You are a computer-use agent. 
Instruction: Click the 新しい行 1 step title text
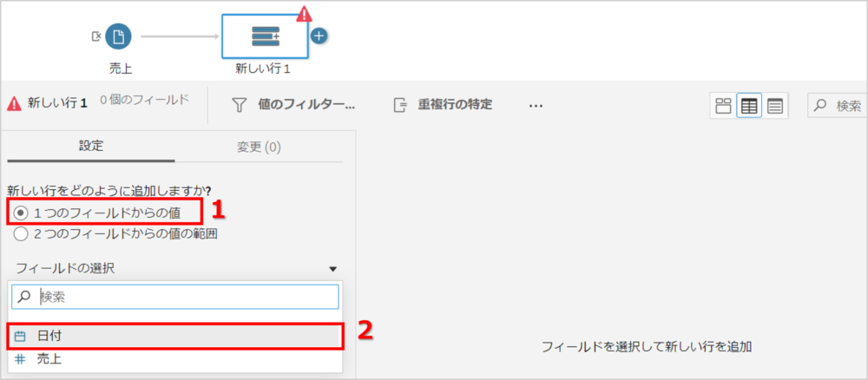coord(57,104)
